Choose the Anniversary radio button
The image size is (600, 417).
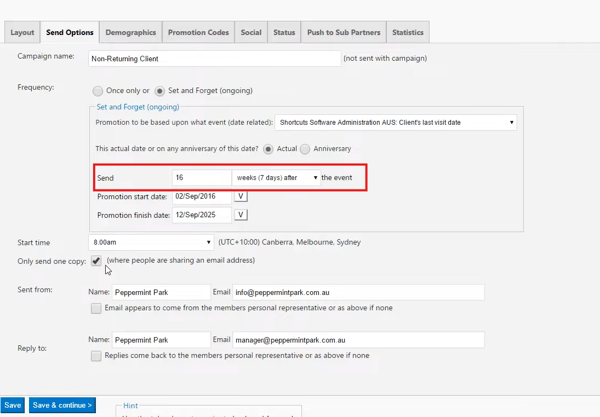tap(305, 149)
